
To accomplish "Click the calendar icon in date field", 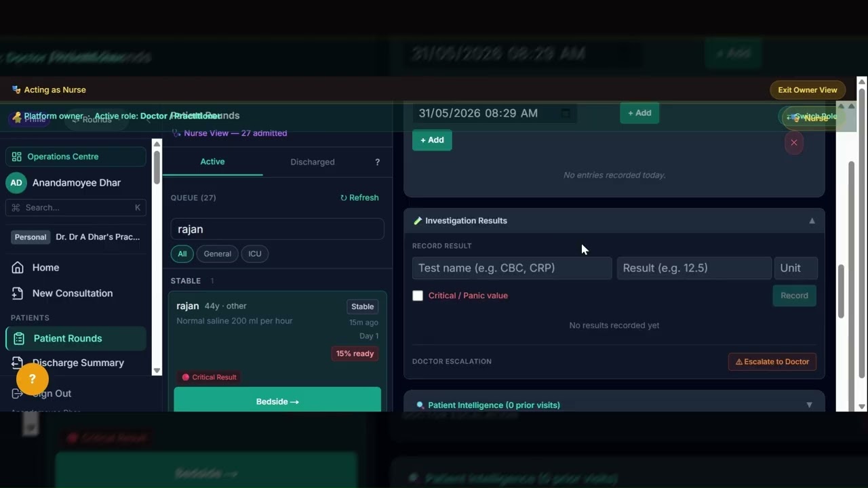I will click(566, 113).
